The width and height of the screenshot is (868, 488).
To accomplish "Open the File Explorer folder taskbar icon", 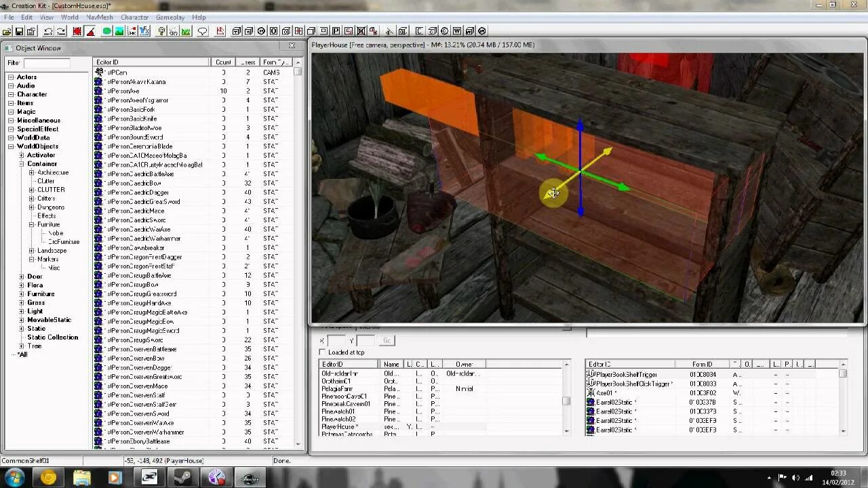I will [x=81, y=477].
